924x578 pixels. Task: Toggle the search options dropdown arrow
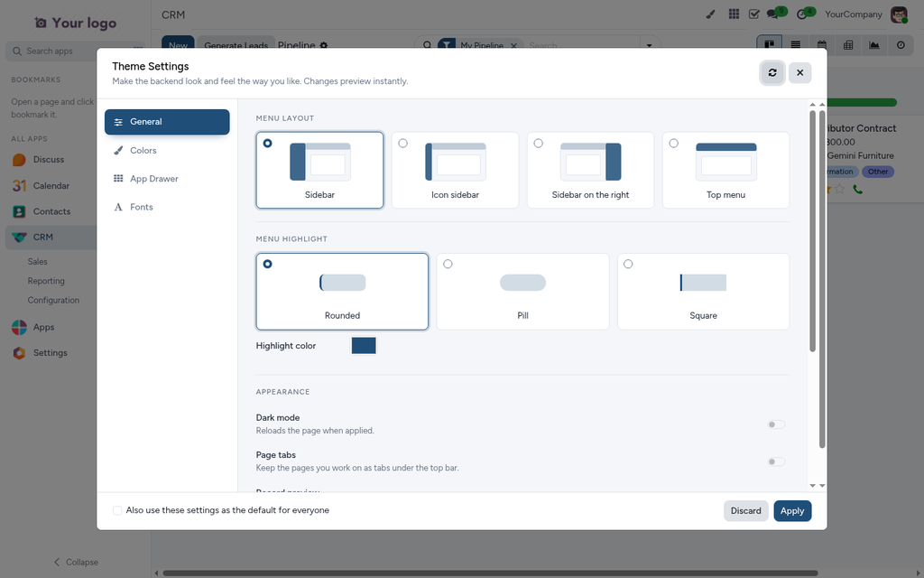(650, 45)
